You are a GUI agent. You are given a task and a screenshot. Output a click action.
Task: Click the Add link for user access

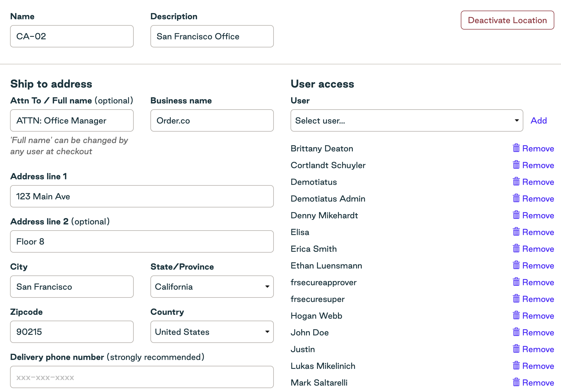tap(539, 120)
